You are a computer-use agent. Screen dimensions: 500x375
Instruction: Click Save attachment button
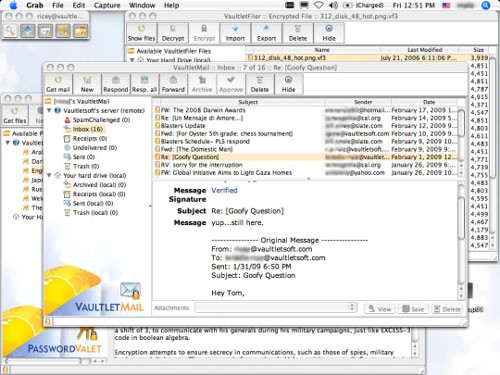(x=413, y=309)
